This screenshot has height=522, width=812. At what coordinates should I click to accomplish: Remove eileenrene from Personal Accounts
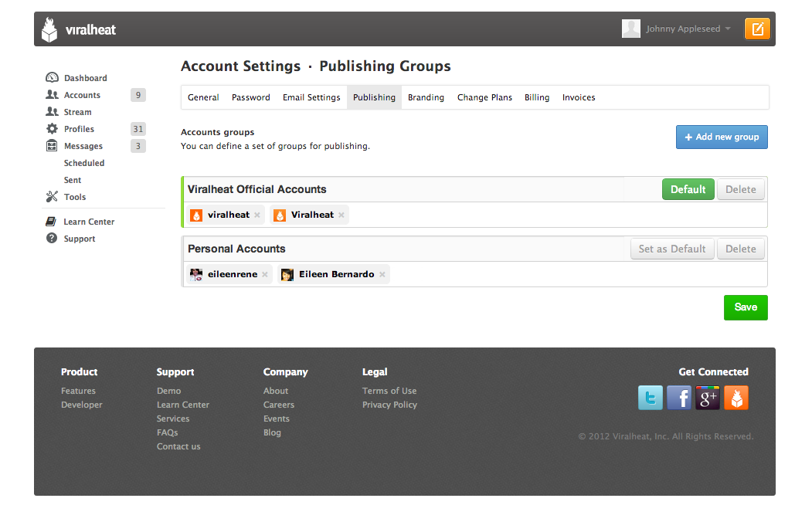265,274
